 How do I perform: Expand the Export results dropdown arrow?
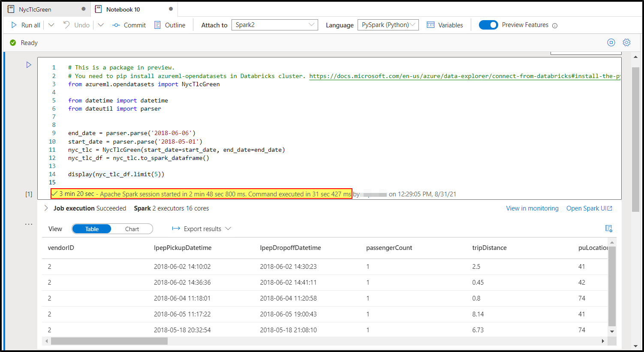tap(228, 229)
